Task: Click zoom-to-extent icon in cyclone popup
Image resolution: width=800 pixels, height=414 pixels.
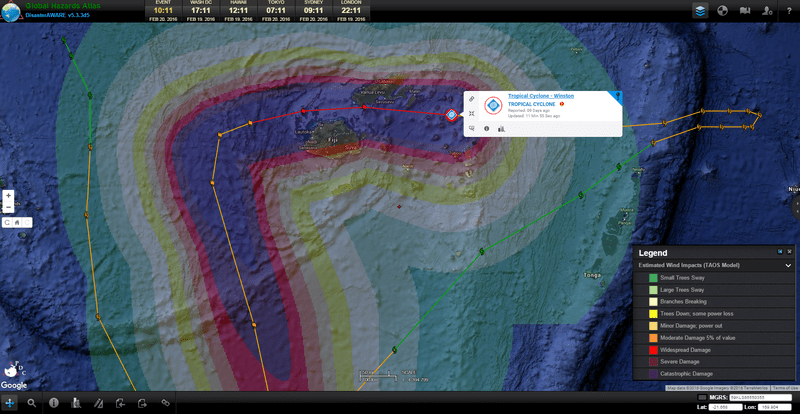Action: 471,113
